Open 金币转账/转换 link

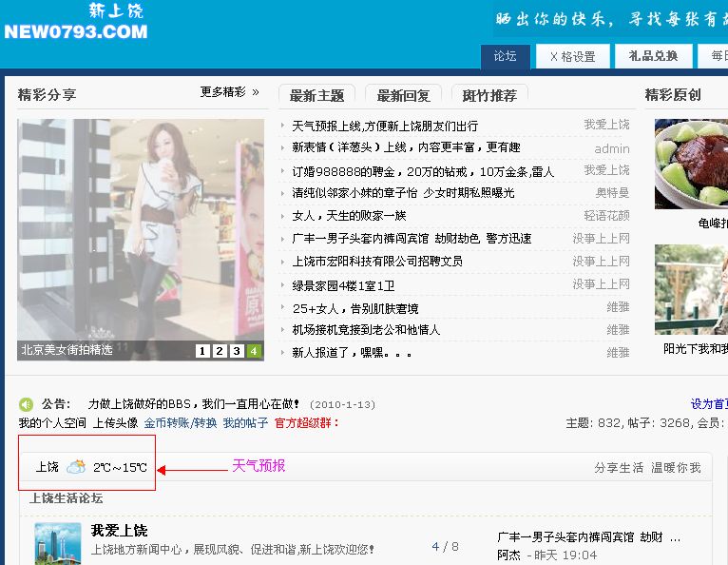(181, 423)
